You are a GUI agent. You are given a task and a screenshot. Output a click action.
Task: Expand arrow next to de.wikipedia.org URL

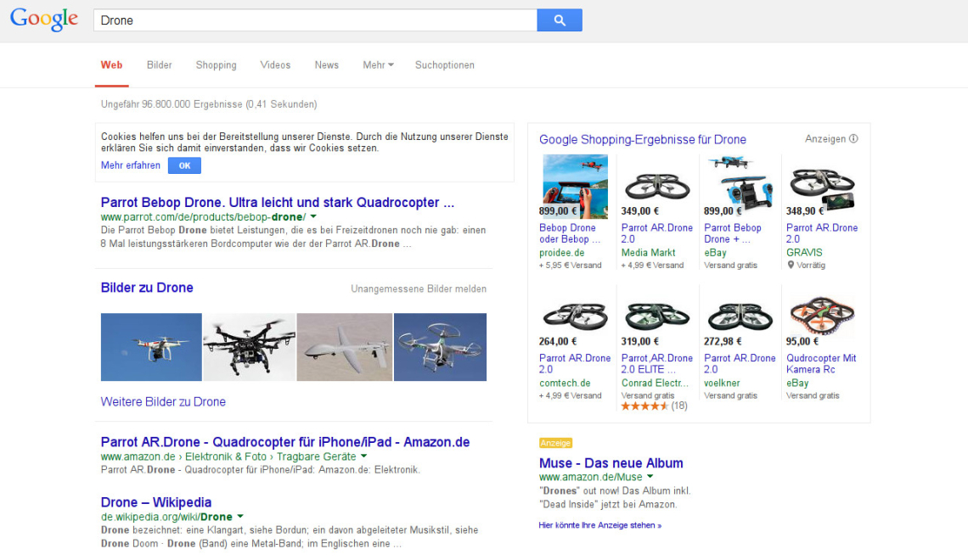point(240,516)
